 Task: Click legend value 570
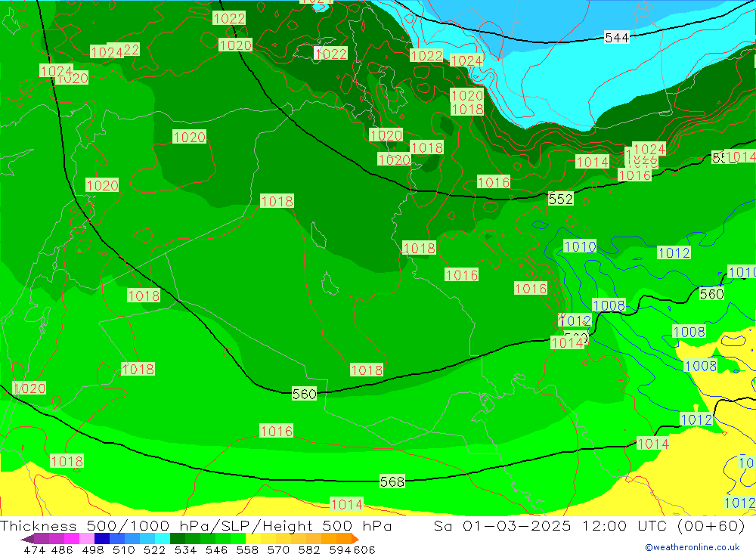click(278, 549)
